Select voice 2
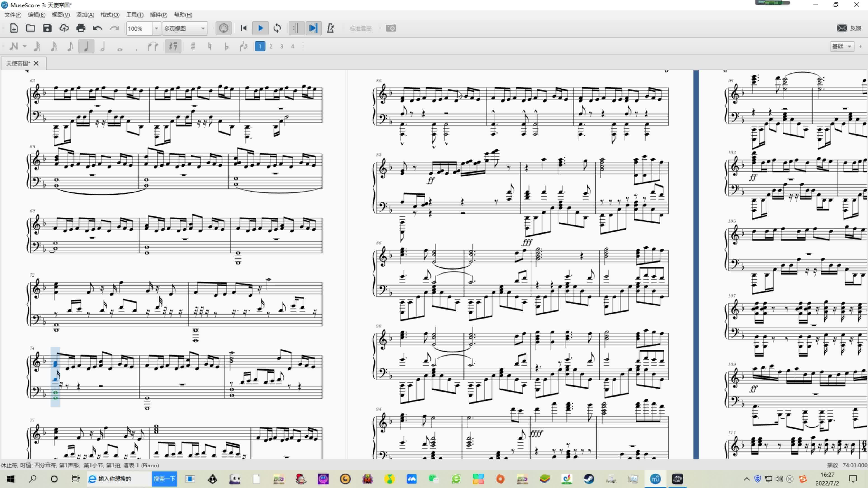Screen dimensions: 868x488 pos(271,46)
